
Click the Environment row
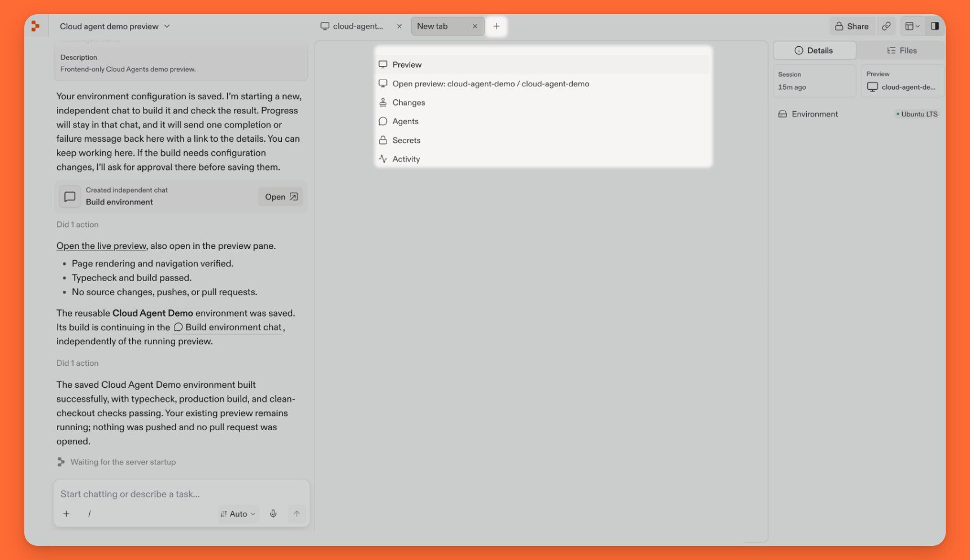(x=858, y=114)
